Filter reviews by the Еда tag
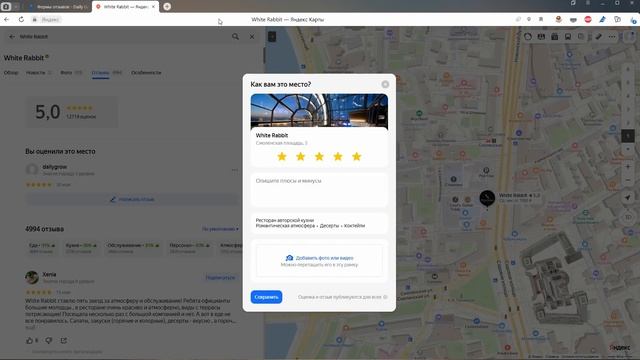 point(41,248)
